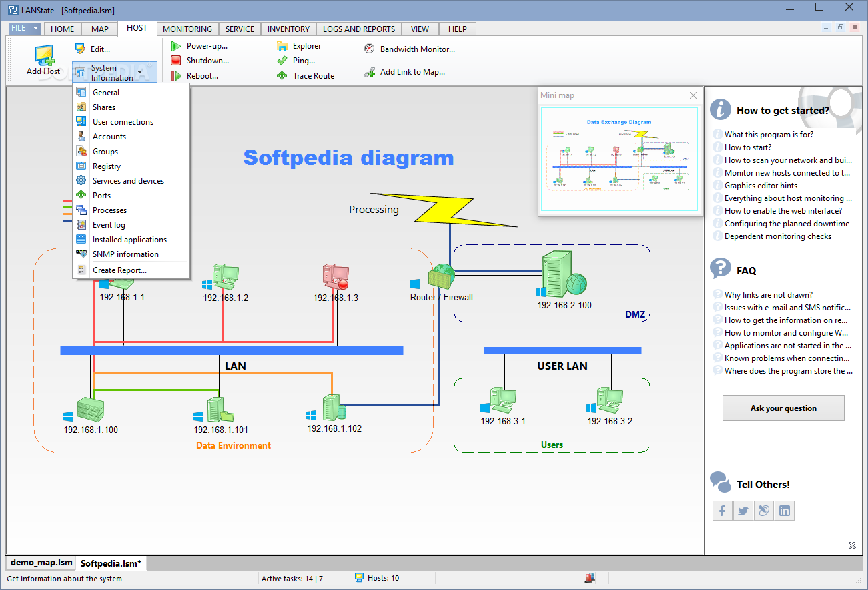868x590 pixels.
Task: Choose Processes menu entry
Action: (x=131, y=210)
